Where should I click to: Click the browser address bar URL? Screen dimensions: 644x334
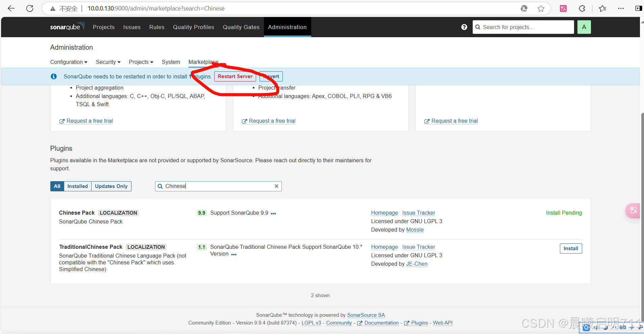(x=156, y=8)
